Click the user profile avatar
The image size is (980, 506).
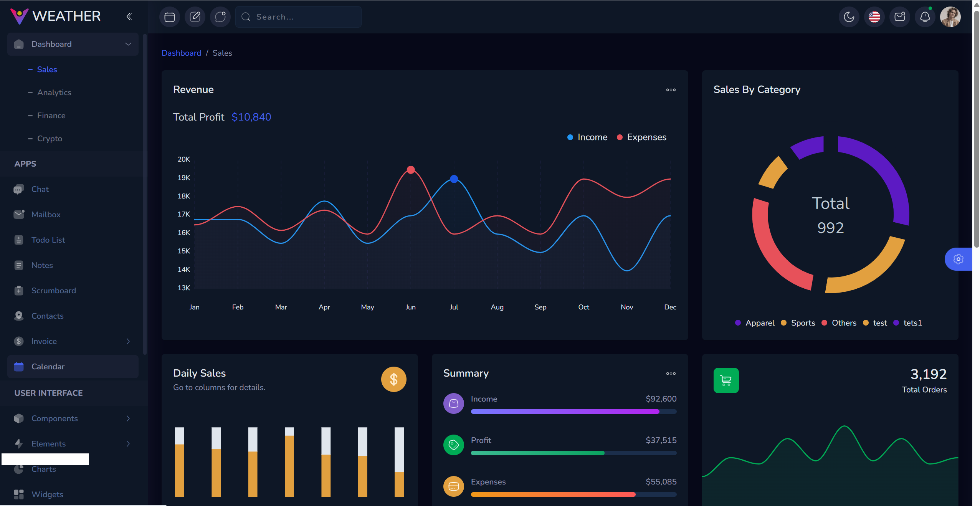[x=950, y=17]
